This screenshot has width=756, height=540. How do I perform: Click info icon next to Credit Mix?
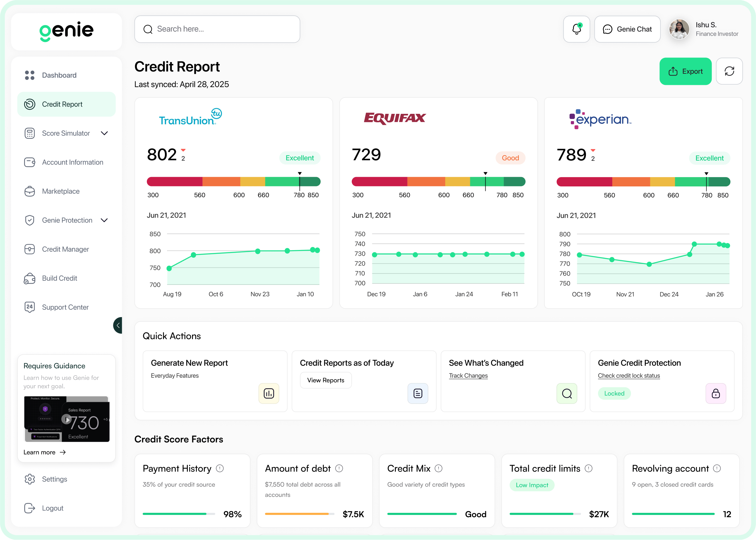439,468
